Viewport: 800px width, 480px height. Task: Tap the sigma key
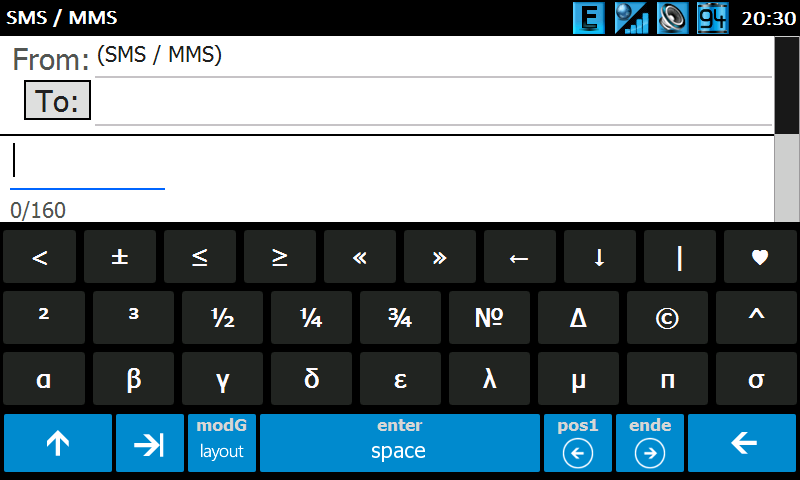(756, 378)
